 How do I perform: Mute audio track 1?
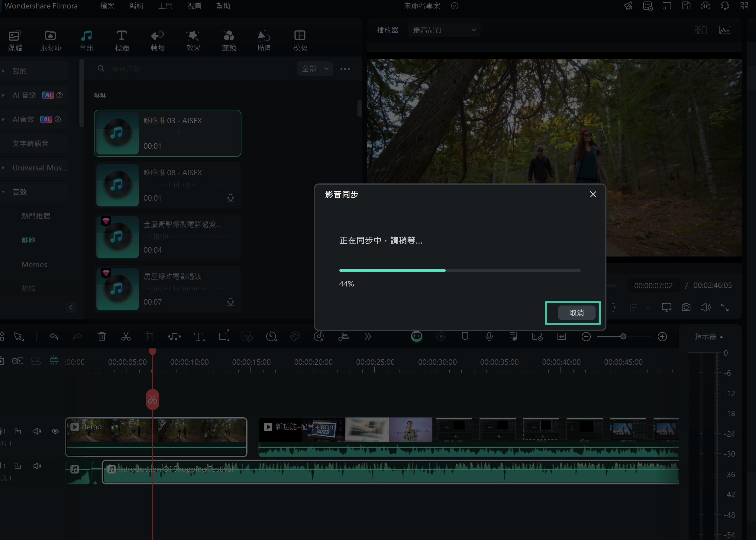37,466
